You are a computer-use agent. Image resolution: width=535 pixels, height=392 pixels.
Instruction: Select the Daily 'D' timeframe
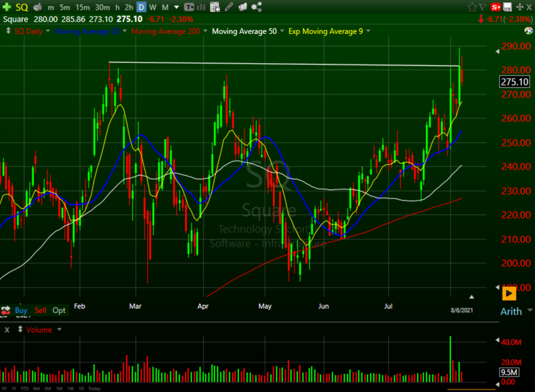click(141, 7)
